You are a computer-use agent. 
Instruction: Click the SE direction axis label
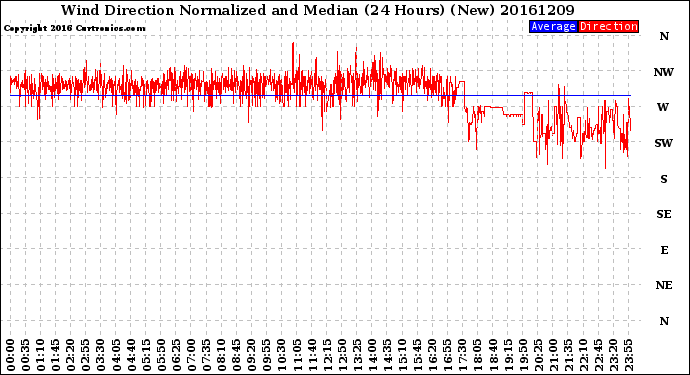coord(664,214)
